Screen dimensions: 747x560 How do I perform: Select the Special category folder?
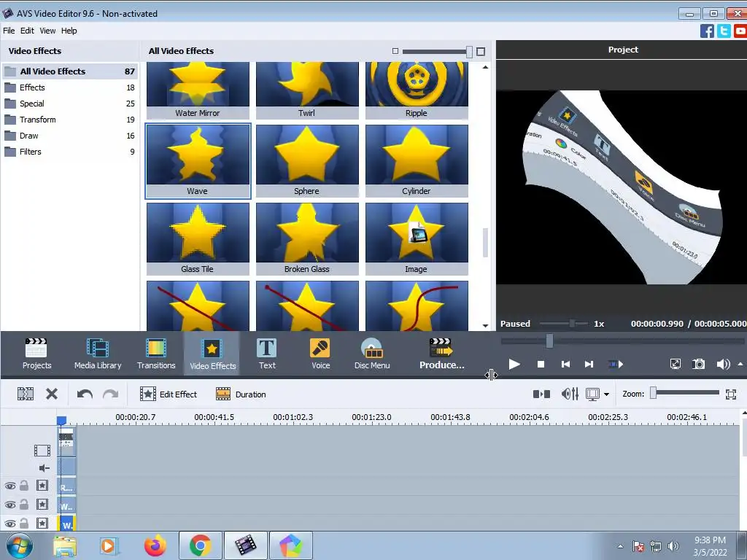coord(70,104)
